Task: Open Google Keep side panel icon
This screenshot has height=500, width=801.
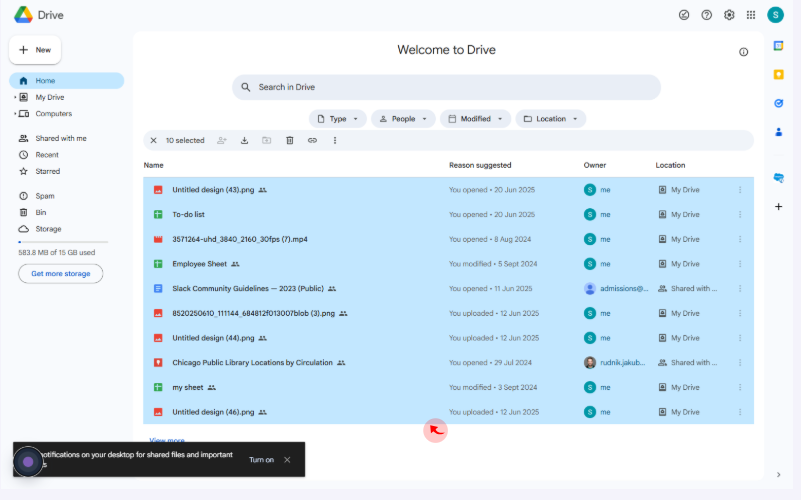Action: [x=779, y=75]
